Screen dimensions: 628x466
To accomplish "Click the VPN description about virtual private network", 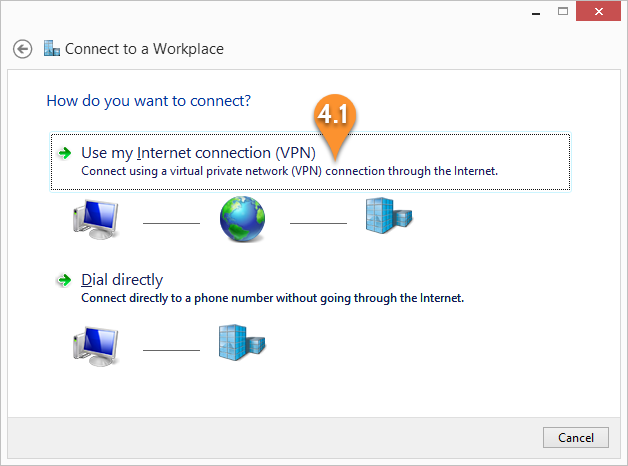I will [x=289, y=171].
